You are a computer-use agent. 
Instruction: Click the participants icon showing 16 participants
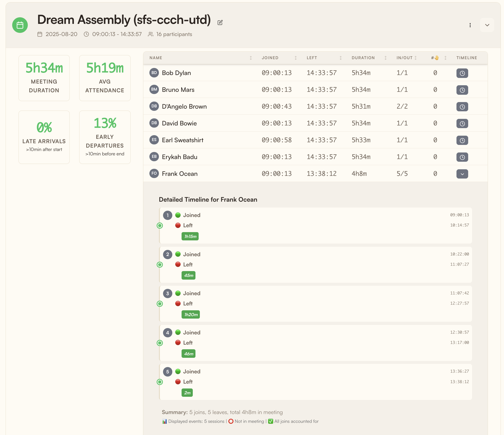pos(150,34)
